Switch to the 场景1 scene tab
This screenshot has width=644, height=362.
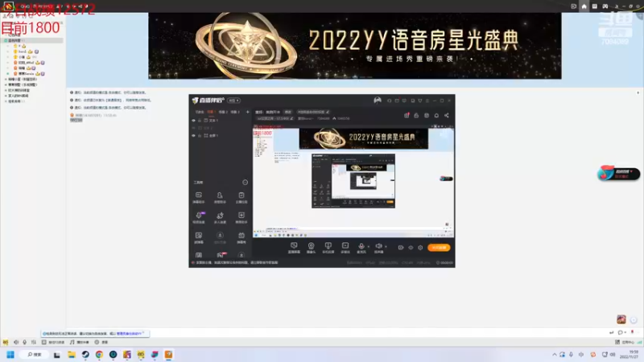point(211,112)
